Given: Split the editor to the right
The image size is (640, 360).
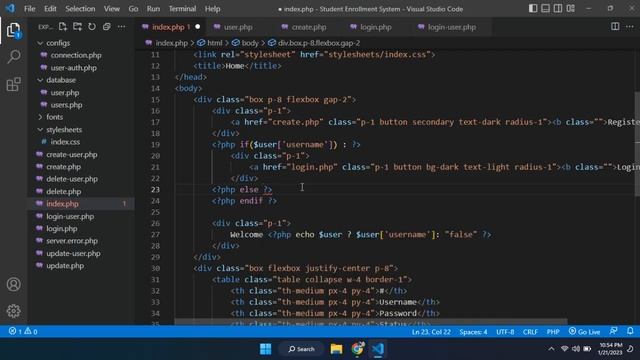Looking at the screenshot, I should click(615, 27).
